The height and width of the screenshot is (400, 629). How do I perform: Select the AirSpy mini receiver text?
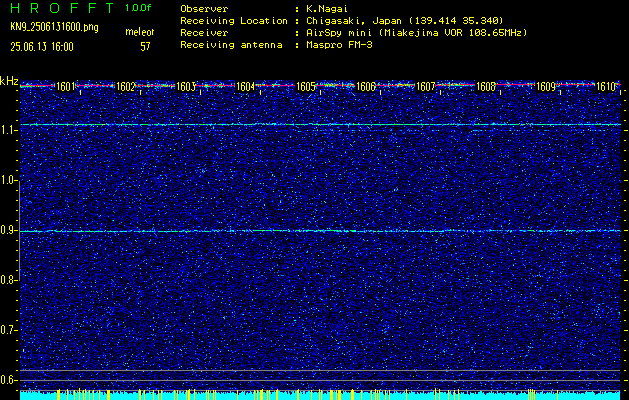[x=417, y=32]
